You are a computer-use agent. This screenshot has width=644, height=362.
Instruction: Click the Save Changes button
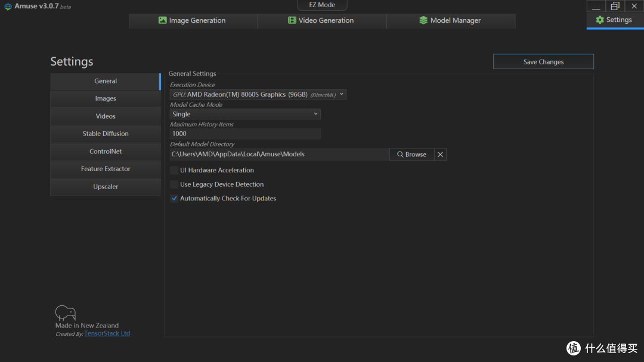[543, 61]
